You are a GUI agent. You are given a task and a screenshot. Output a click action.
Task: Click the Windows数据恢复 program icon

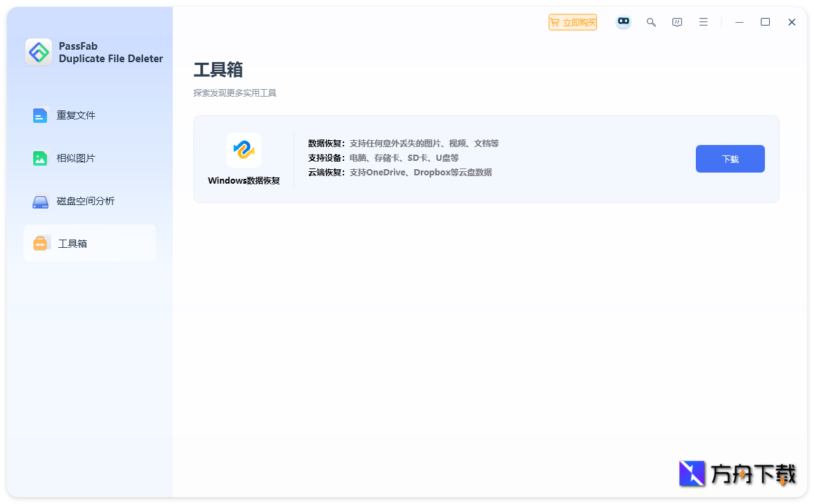(243, 150)
